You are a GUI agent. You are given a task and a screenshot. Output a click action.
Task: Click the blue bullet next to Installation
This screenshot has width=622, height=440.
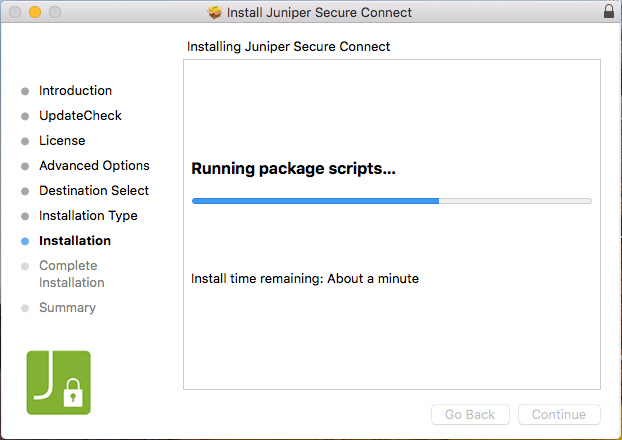(x=25, y=241)
